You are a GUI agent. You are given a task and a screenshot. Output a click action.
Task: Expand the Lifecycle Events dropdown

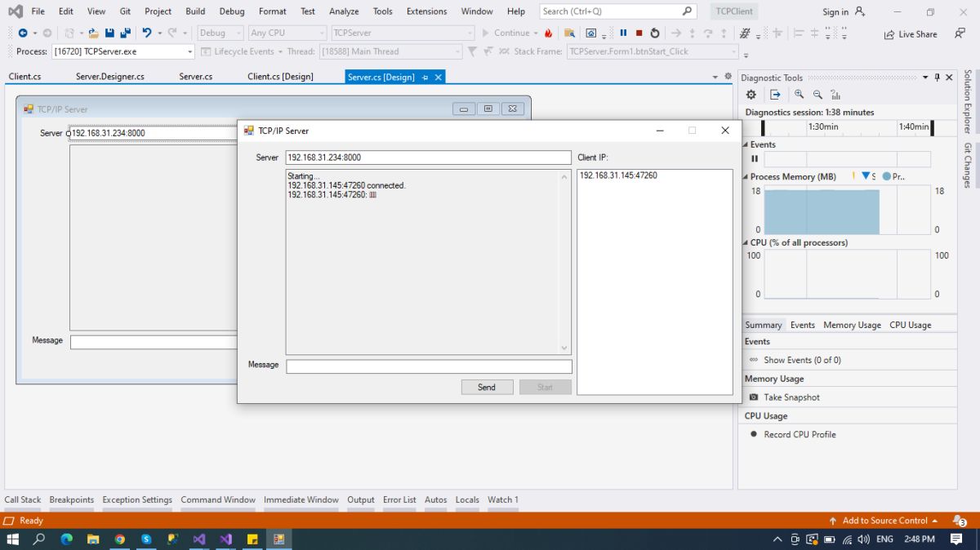pyautogui.click(x=279, y=51)
